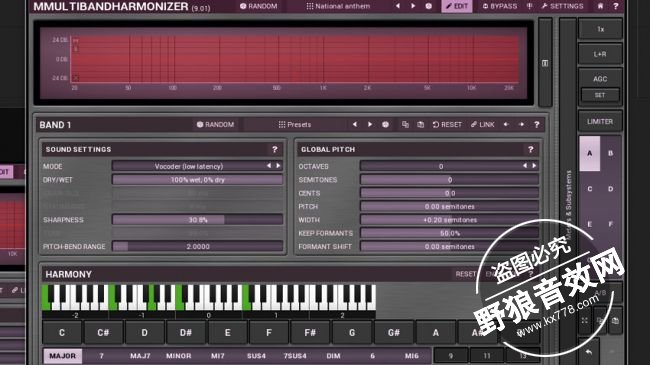Image resolution: width=650 pixels, height=365 pixels.
Task: Click the round preset icon beside top arrows
Action: coord(429,6)
